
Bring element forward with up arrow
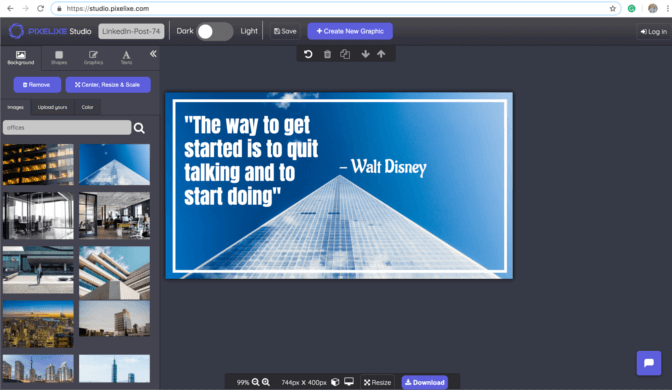click(381, 54)
